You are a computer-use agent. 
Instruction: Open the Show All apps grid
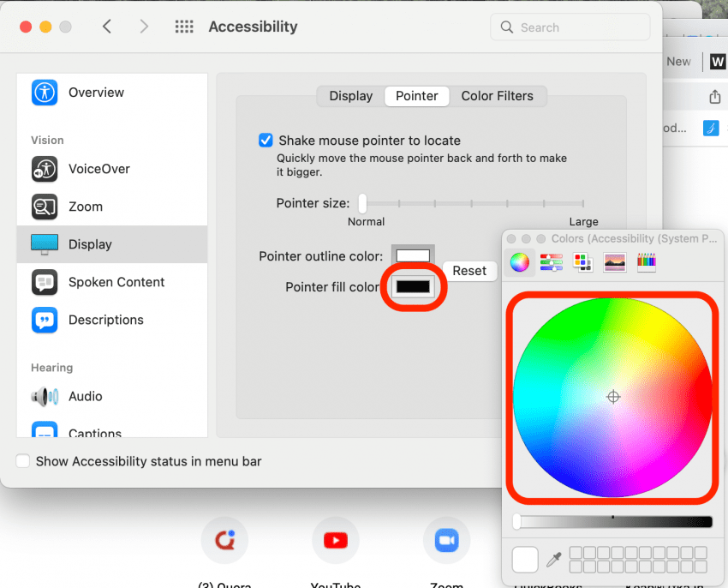coord(184,27)
